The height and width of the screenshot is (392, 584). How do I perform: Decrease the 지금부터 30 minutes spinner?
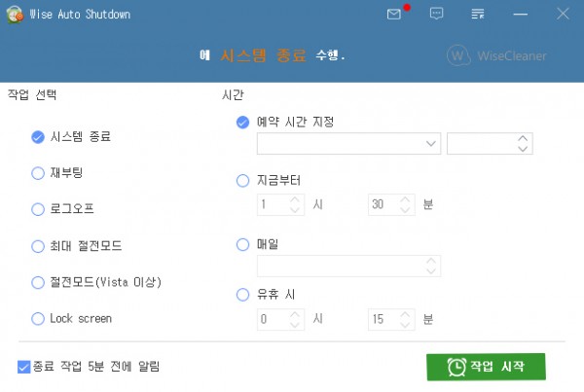pos(405,209)
